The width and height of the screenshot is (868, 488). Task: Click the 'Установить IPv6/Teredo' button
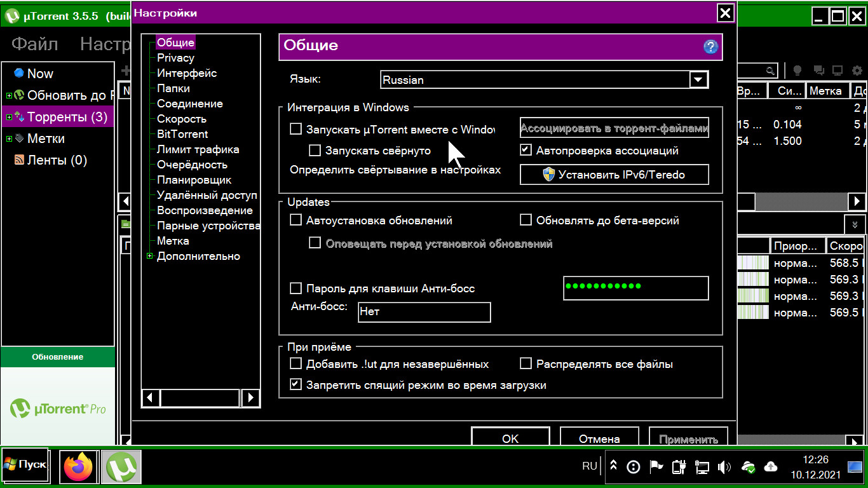pos(614,175)
